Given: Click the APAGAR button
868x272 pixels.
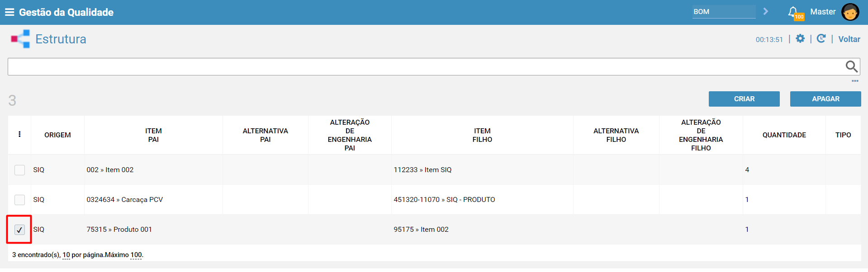Looking at the screenshot, I should pos(825,99).
